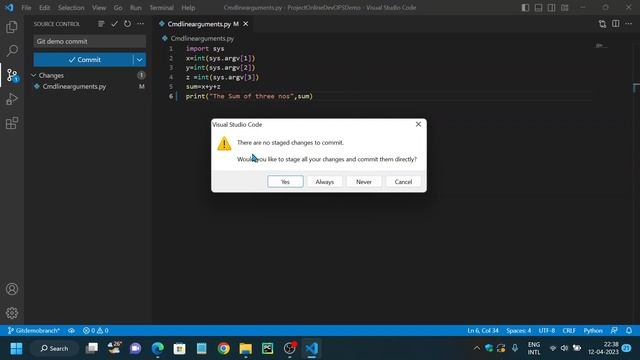
Task: Click the errors and warnings status indicator
Action: (x=96, y=331)
